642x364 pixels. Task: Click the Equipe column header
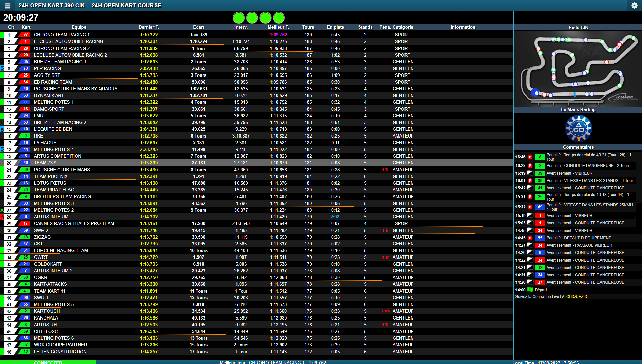[79, 27]
